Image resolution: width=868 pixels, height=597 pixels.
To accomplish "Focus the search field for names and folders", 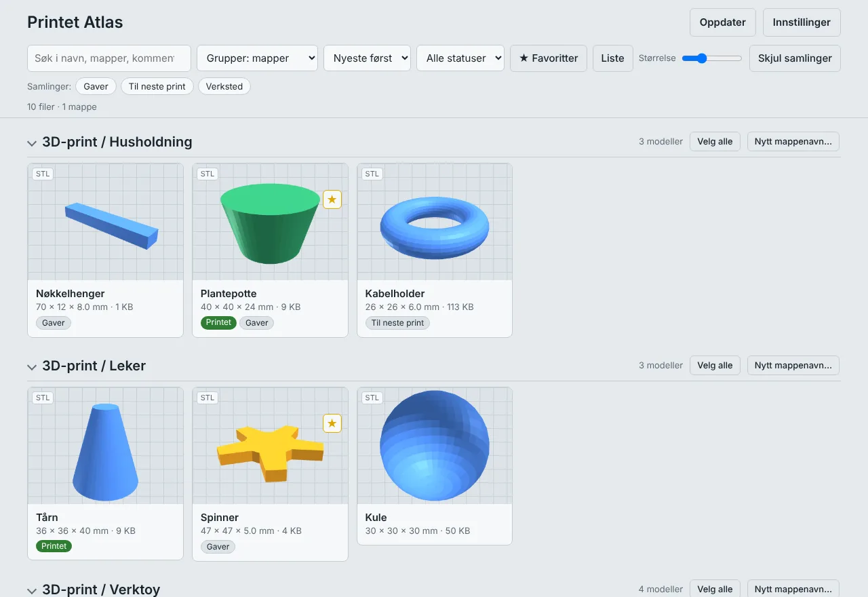I will point(109,58).
